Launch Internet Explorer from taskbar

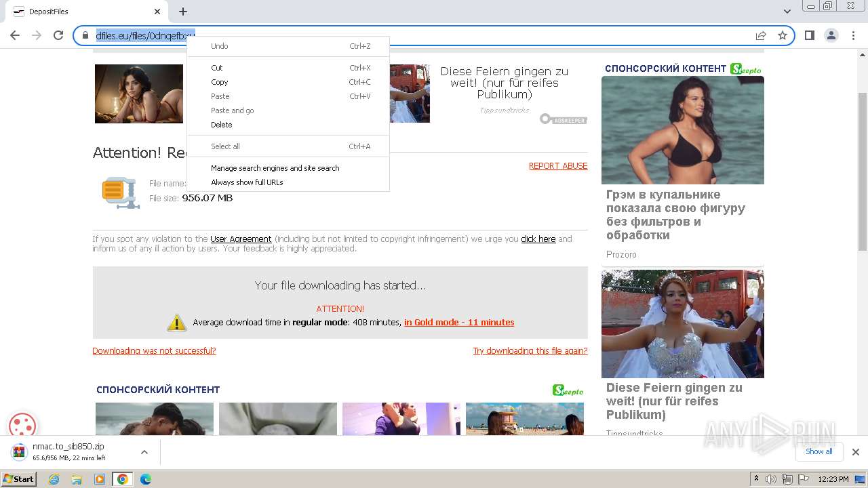click(54, 479)
